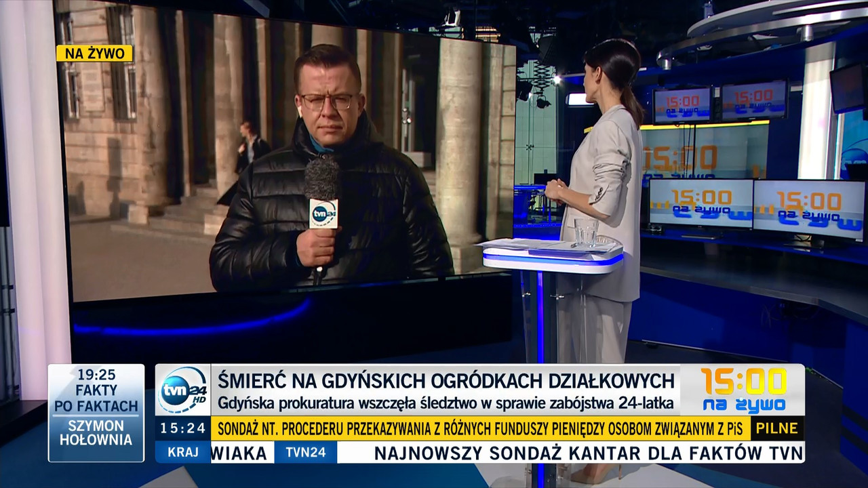The width and height of the screenshot is (868, 488).
Task: Click the PILNE breaking label
Action: pos(777,428)
